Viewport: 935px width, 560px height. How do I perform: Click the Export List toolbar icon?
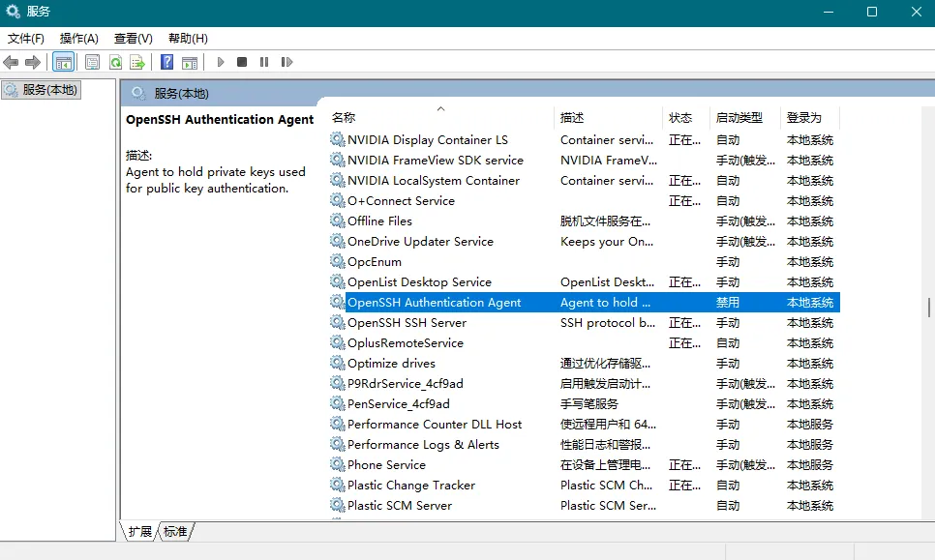coord(137,63)
